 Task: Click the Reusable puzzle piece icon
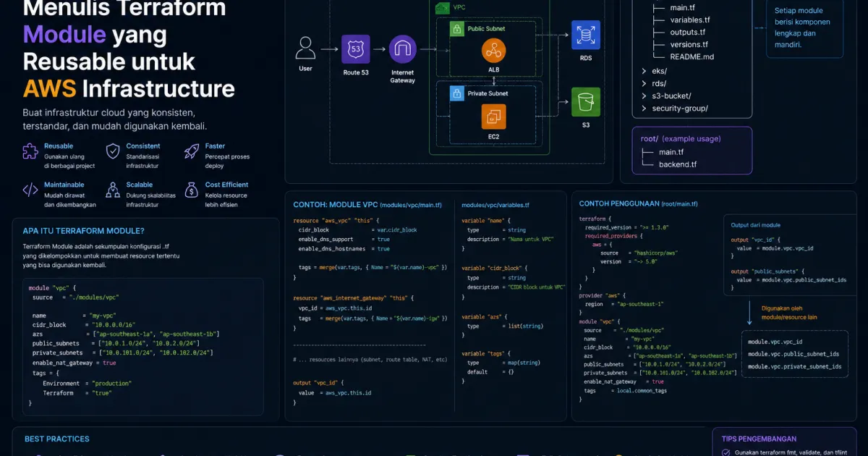pyautogui.click(x=30, y=151)
